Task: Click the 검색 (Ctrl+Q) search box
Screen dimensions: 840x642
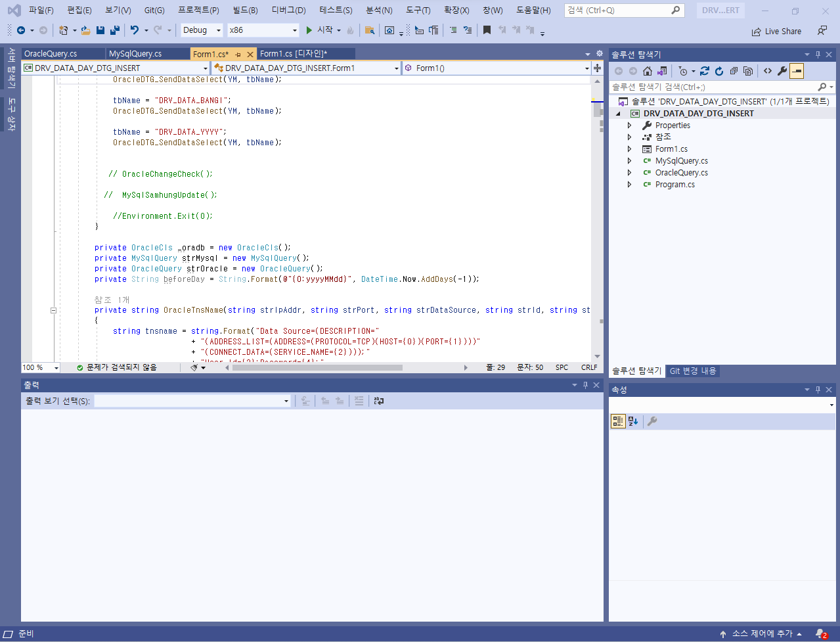Action: point(624,10)
